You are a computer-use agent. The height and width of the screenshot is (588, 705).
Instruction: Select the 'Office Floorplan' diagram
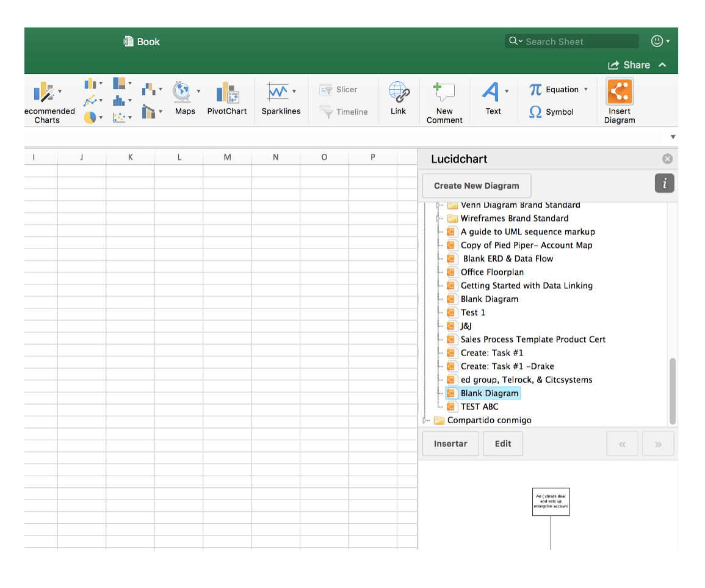[x=493, y=273]
